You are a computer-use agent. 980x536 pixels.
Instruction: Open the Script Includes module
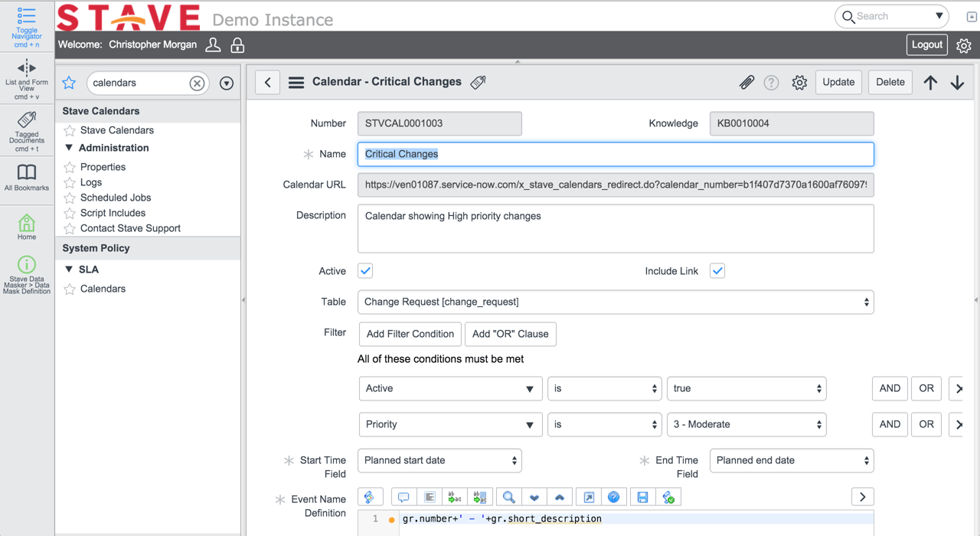coord(113,213)
